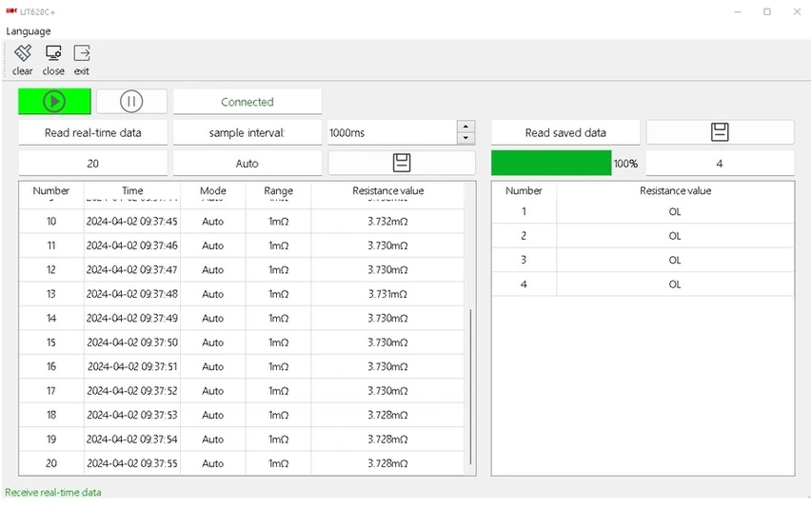Click the Auto mode cell in row 17
Image resolution: width=812 pixels, height=509 pixels.
213,391
